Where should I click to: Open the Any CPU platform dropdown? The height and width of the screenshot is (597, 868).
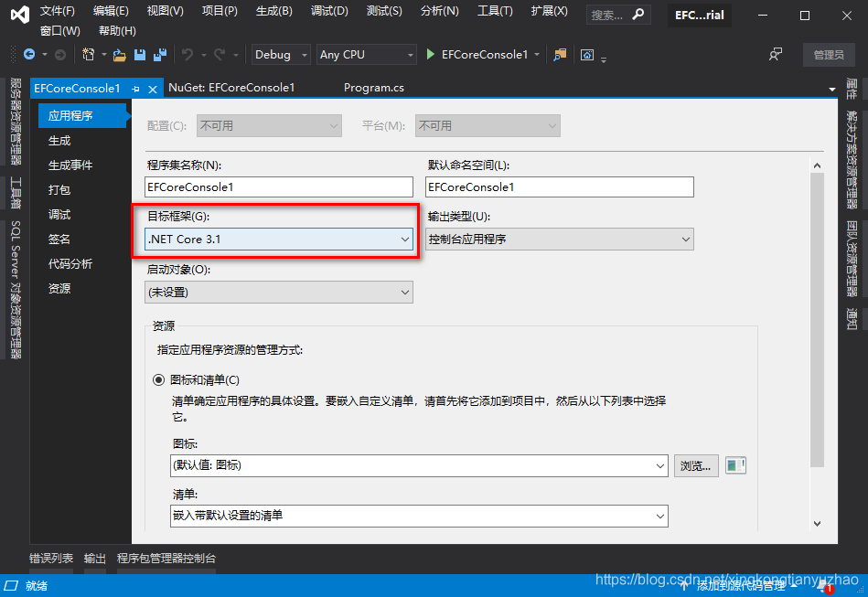366,54
